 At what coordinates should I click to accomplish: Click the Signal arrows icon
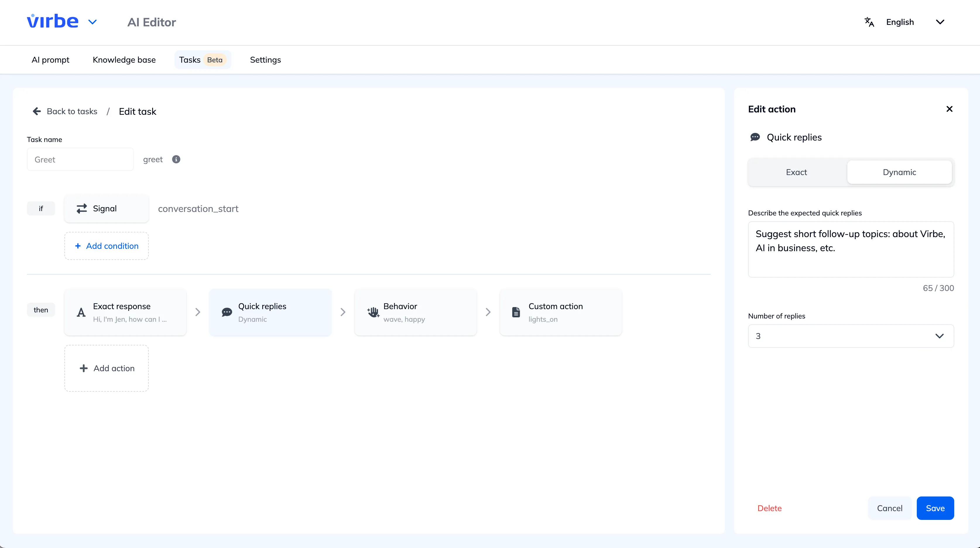[x=82, y=208]
